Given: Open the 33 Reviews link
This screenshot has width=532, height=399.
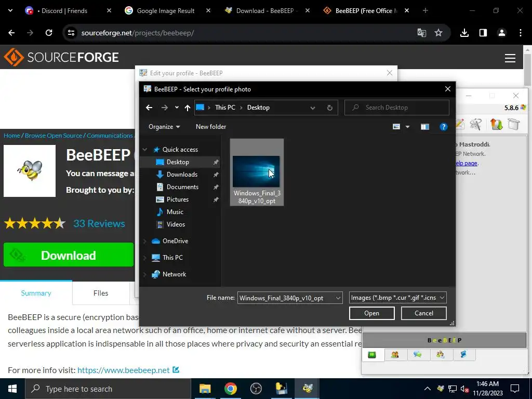Looking at the screenshot, I should click(x=99, y=223).
